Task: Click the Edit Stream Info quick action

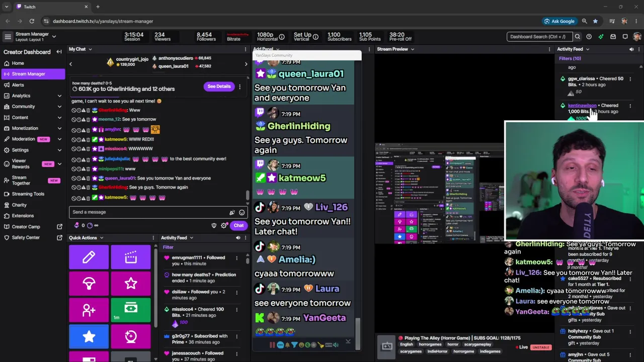Action: (x=89, y=257)
